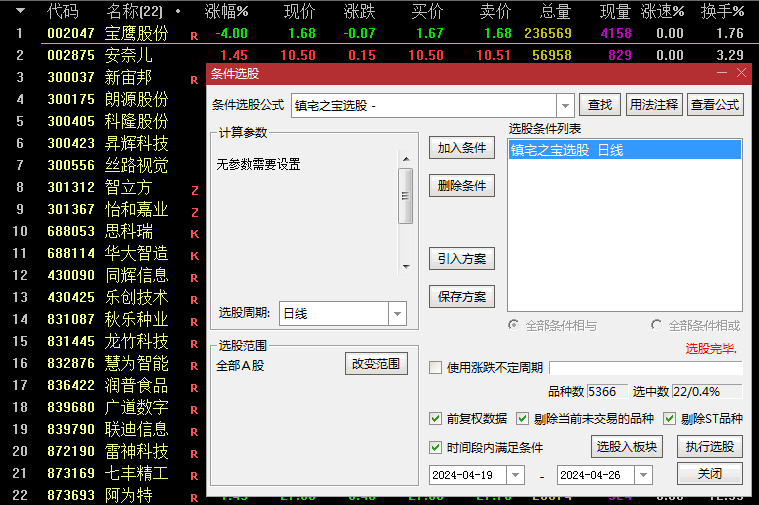Click the K marker beside 华大智造
759x505 pixels.
(195, 256)
